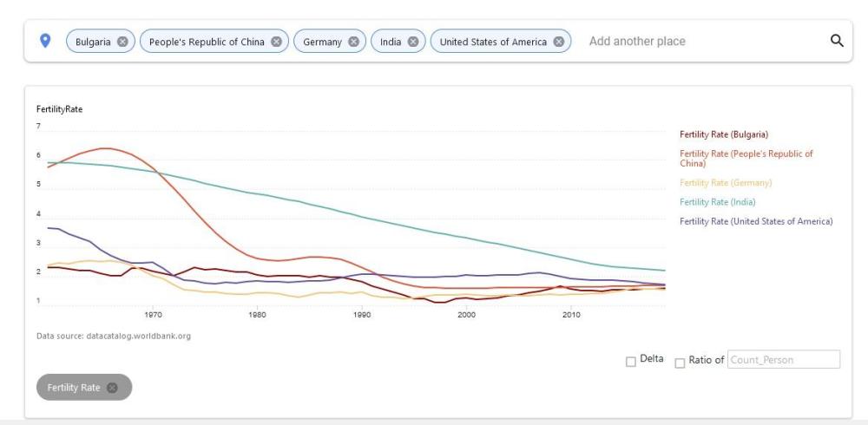868x425 pixels.
Task: Enable the Ratio of checkbox
Action: [680, 360]
